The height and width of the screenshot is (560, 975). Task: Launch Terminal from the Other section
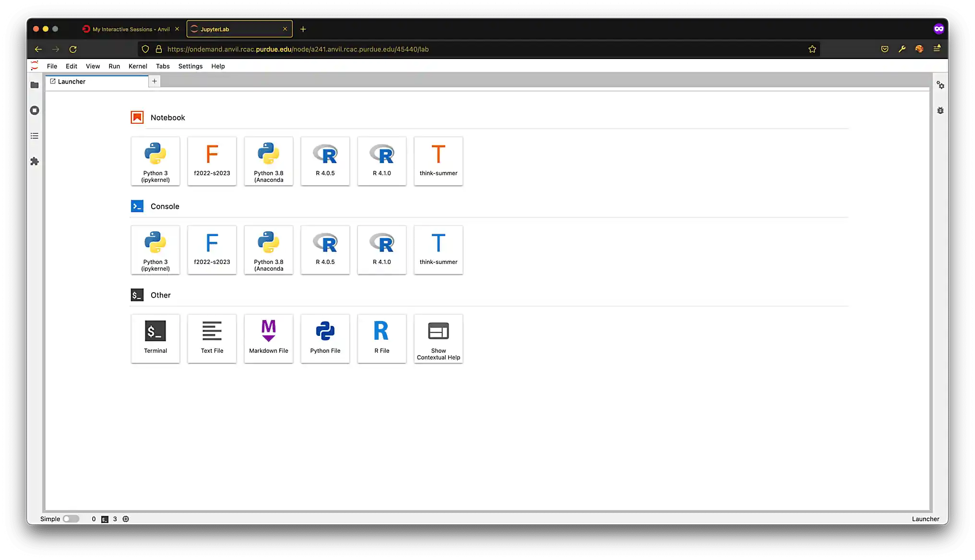pos(155,338)
